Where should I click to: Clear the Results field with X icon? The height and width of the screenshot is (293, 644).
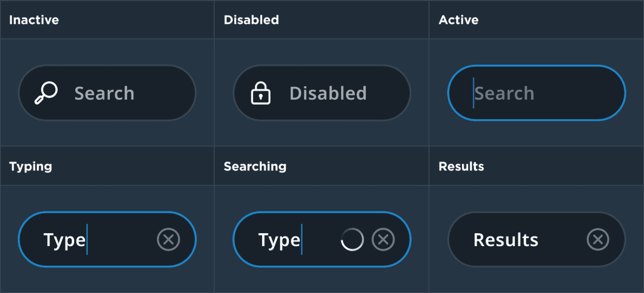[x=598, y=239]
